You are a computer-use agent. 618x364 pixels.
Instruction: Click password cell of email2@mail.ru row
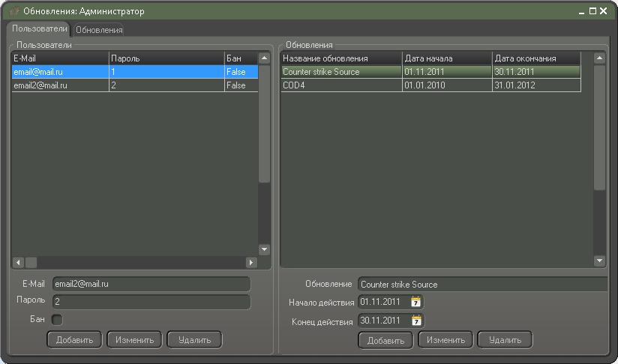pyautogui.click(x=166, y=85)
